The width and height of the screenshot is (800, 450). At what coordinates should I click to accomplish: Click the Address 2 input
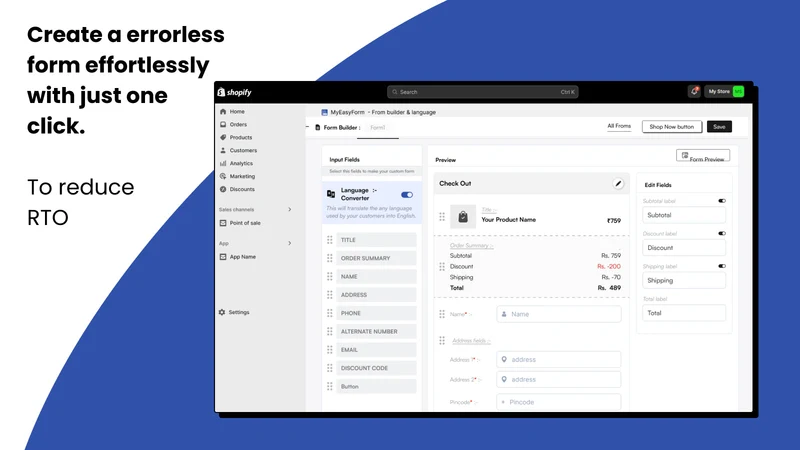coord(559,380)
